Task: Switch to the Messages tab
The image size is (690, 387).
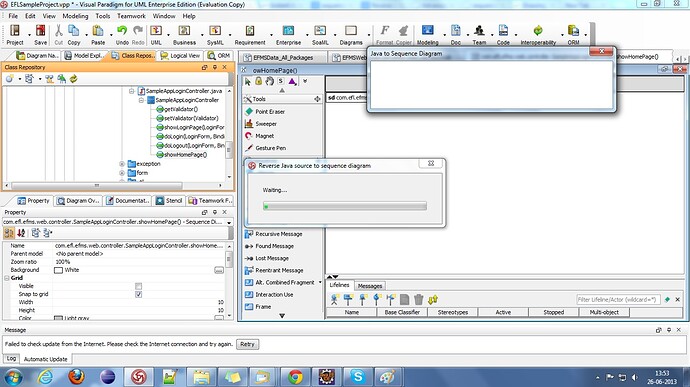Action: 370,286
